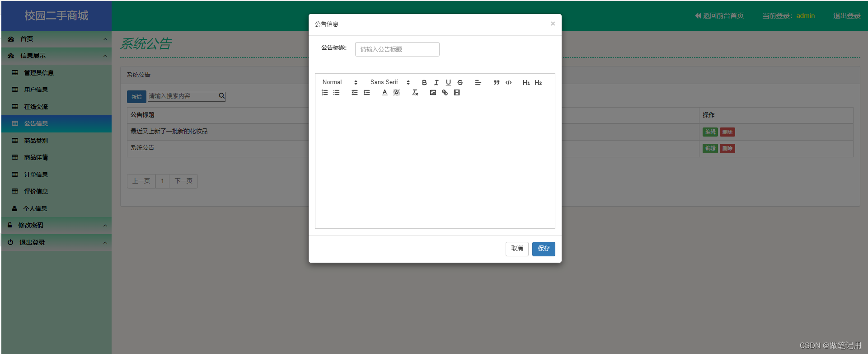Open 个人信息 in the sidebar

point(56,208)
